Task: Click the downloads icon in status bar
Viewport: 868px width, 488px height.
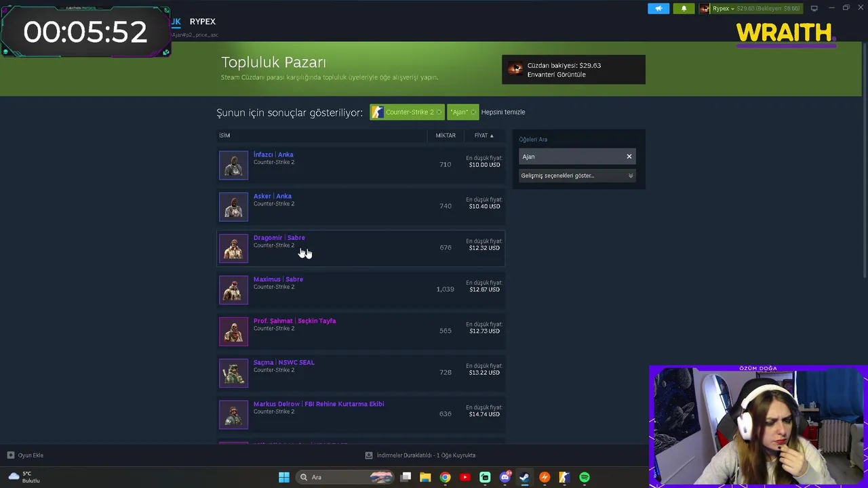Action: coord(369,455)
